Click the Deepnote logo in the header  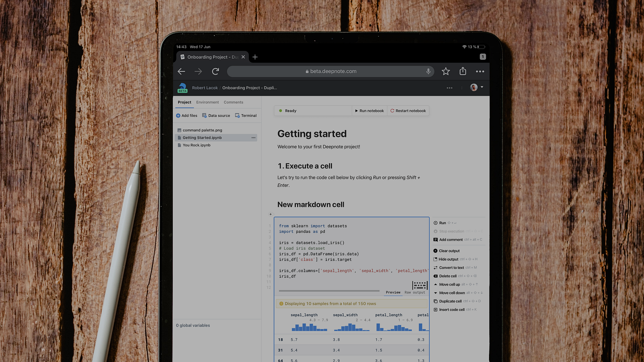(x=182, y=87)
